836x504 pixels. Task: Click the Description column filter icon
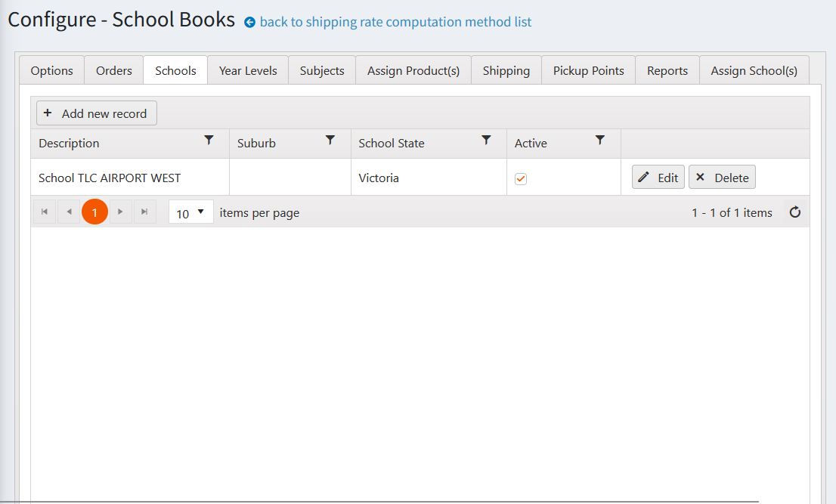click(209, 141)
